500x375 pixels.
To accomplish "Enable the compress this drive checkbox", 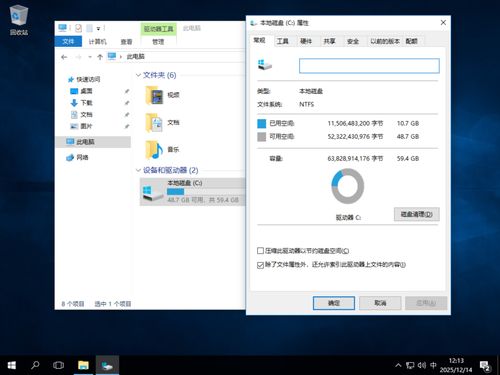I will tap(260, 251).
